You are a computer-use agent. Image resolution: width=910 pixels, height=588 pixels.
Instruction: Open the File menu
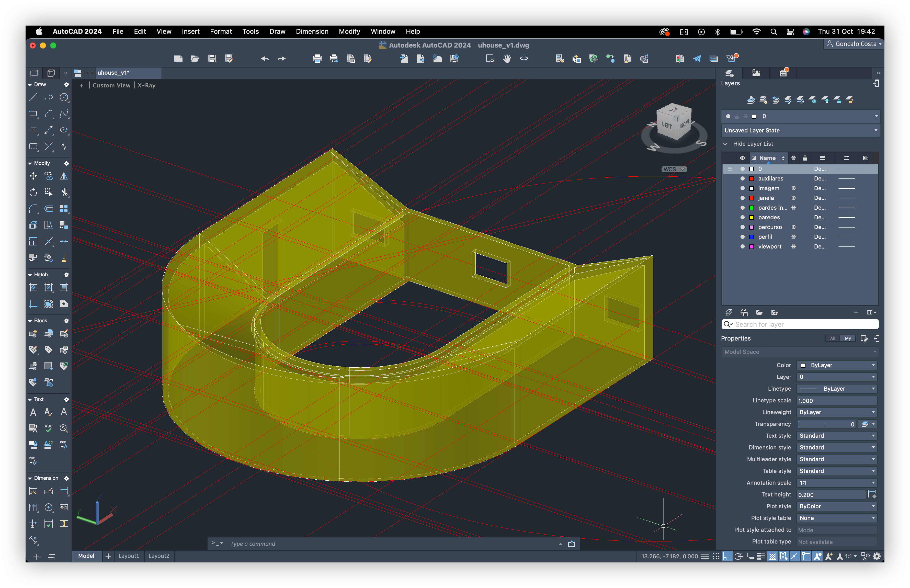tap(118, 32)
